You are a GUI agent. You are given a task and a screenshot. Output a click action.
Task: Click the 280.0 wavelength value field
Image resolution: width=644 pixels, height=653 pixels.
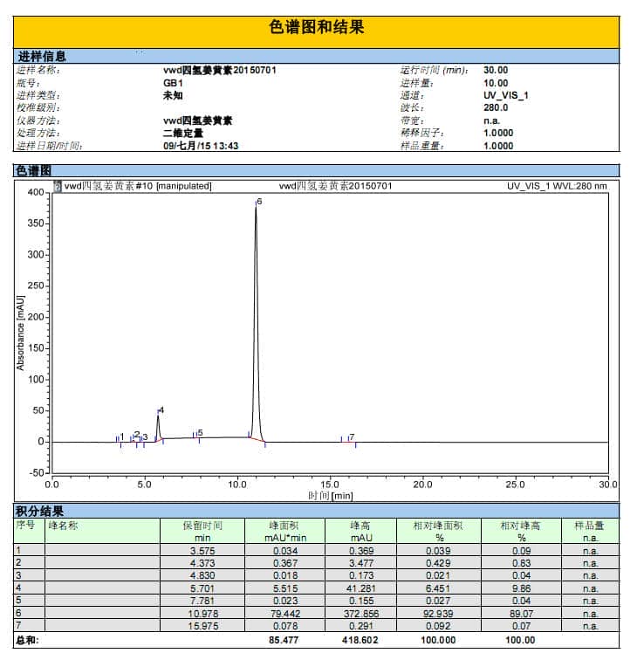click(x=496, y=107)
